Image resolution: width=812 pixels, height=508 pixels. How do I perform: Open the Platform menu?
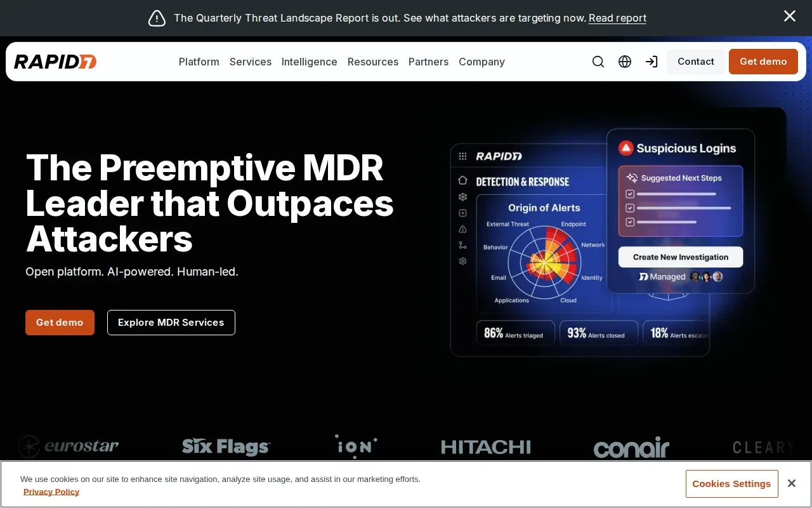point(199,62)
